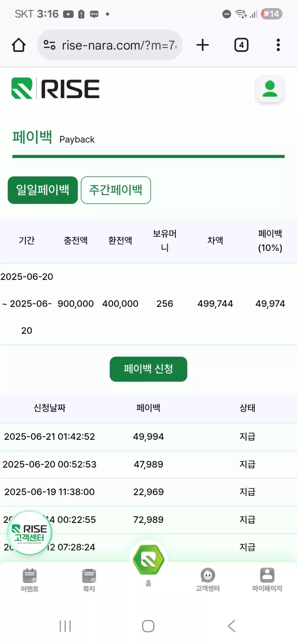Viewport: 297px width, 644px height.
Task: Open 마이페이지 in bottom navigation
Action: click(267, 580)
